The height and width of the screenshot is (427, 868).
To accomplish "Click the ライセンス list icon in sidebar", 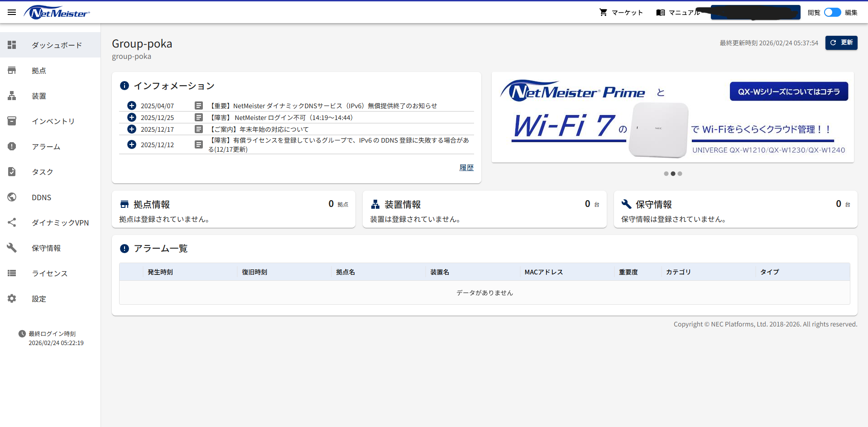I will pyautogui.click(x=12, y=273).
